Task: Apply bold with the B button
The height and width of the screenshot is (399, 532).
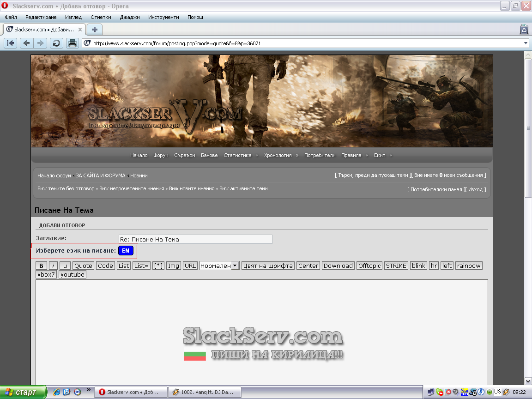Action: (x=41, y=266)
